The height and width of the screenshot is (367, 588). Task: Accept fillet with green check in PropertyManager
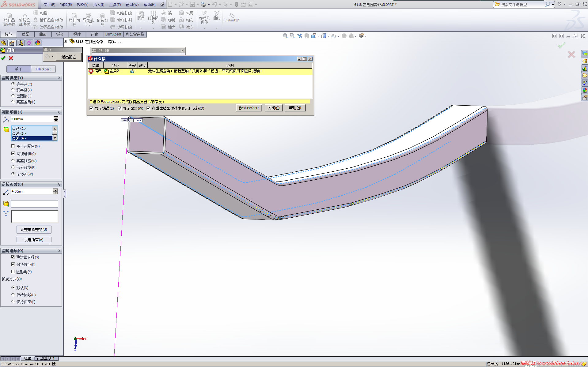pyautogui.click(x=3, y=58)
